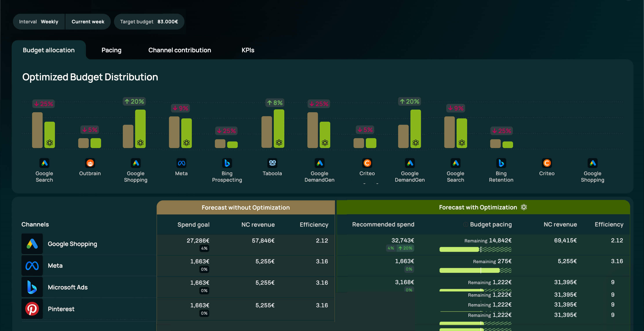The width and height of the screenshot is (644, 331).
Task: Click the 5% decrease badge above Outbrain
Action: [90, 130]
